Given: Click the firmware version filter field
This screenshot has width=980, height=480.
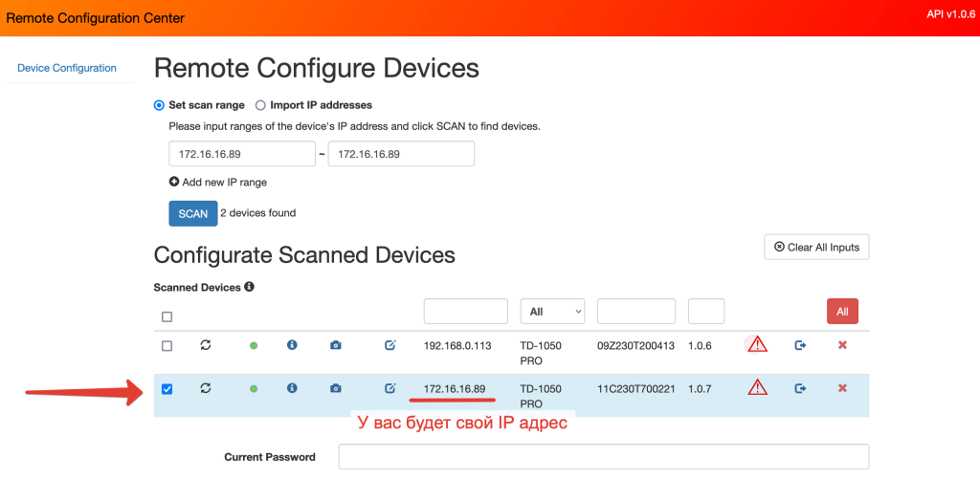Looking at the screenshot, I should pyautogui.click(x=706, y=312).
